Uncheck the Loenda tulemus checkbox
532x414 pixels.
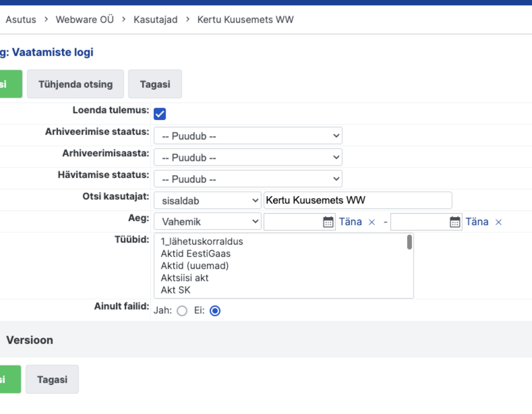tap(160, 114)
